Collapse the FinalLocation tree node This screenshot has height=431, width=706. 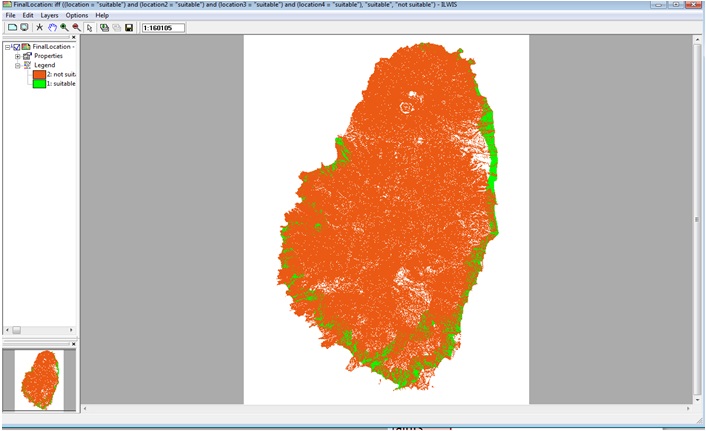coord(7,47)
